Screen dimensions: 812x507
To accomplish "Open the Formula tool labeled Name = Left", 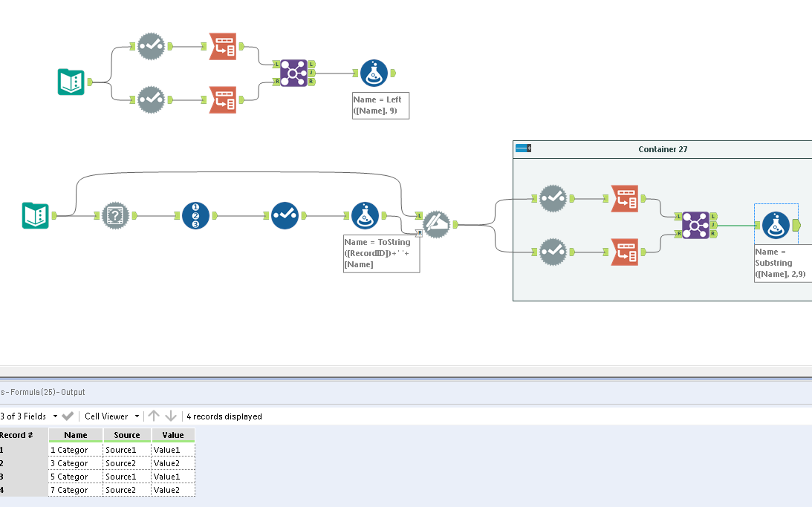I will (x=375, y=73).
